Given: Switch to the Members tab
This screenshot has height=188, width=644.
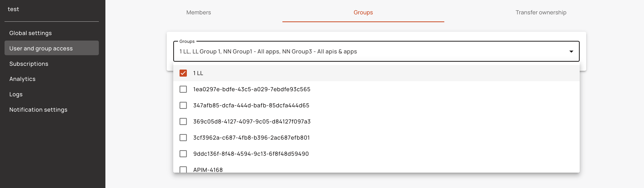Looking at the screenshot, I should click(198, 12).
